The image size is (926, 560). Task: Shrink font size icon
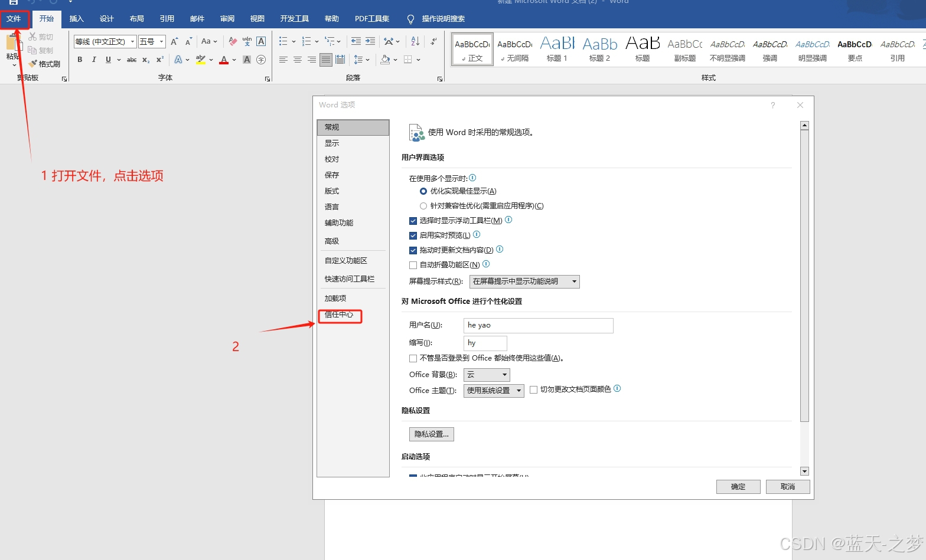tap(188, 41)
